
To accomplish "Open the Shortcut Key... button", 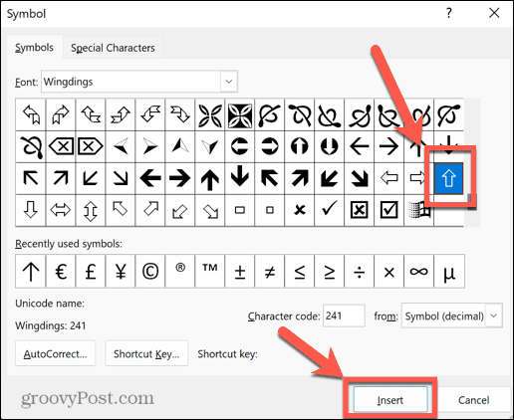I will (x=146, y=353).
